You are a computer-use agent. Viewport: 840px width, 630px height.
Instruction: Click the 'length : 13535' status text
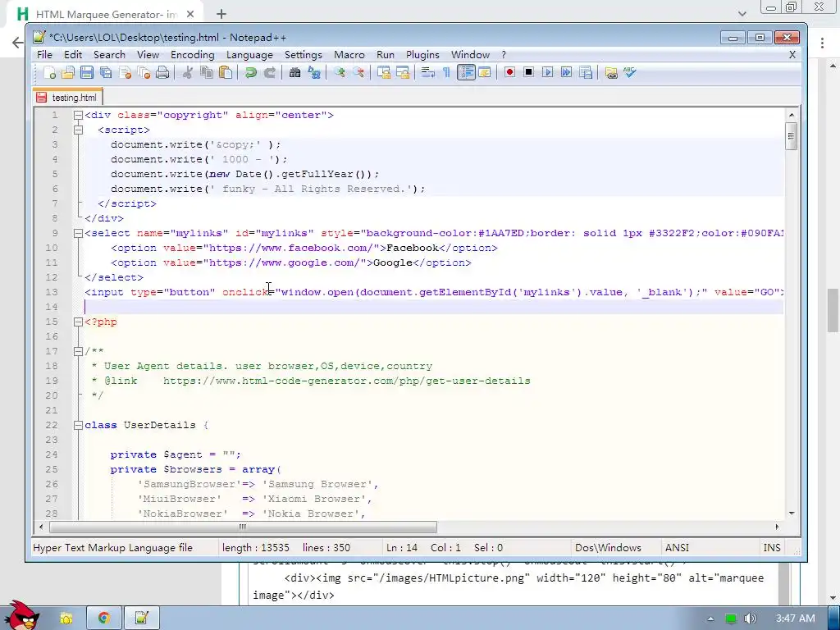coord(256,547)
